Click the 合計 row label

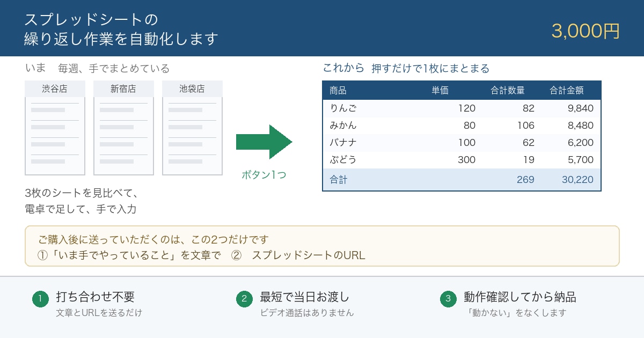click(x=338, y=180)
